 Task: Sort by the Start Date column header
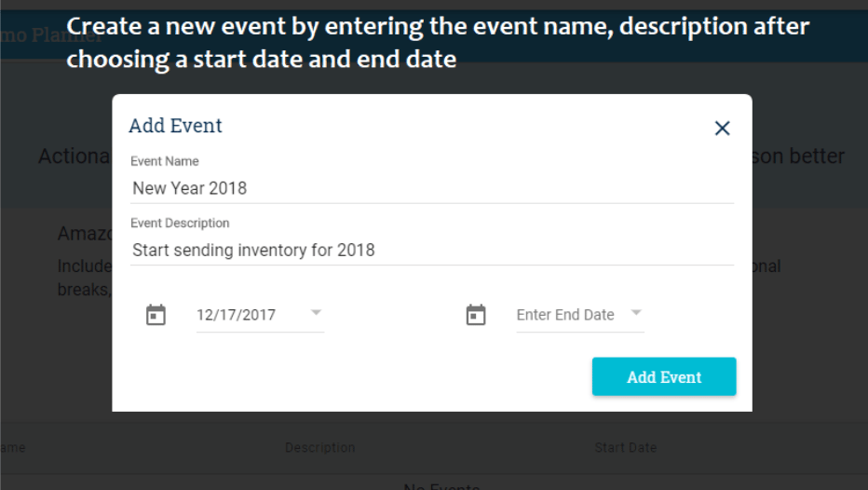[x=626, y=447]
